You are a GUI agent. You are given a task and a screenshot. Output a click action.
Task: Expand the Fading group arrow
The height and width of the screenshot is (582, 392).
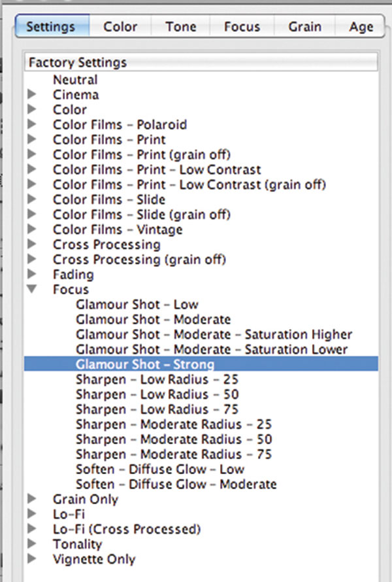pos(32,274)
